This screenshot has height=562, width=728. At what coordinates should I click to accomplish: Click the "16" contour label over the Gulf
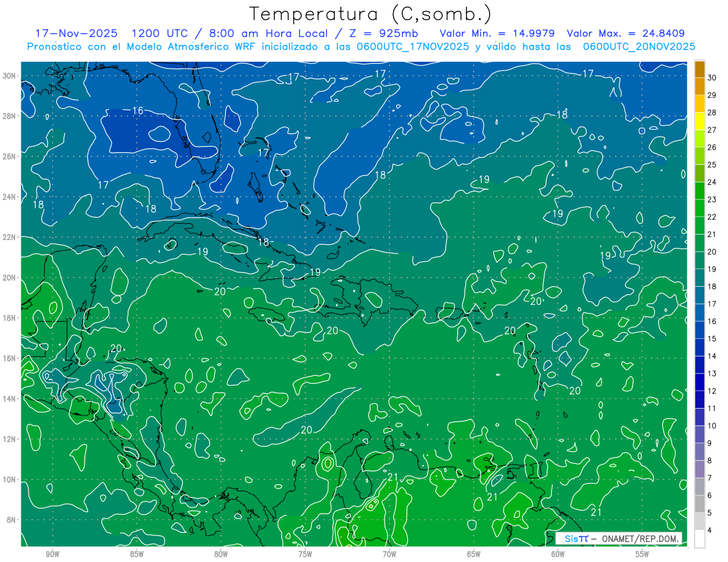(138, 110)
